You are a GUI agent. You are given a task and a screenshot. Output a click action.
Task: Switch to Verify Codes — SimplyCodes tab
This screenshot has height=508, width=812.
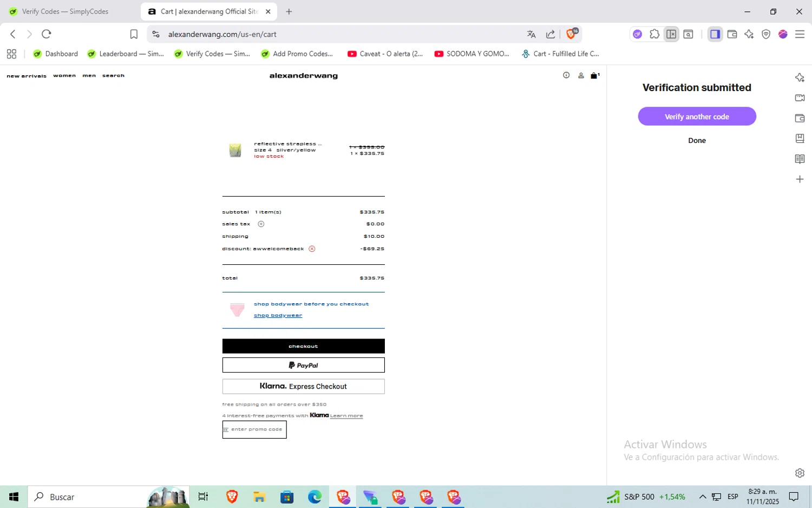(x=65, y=11)
